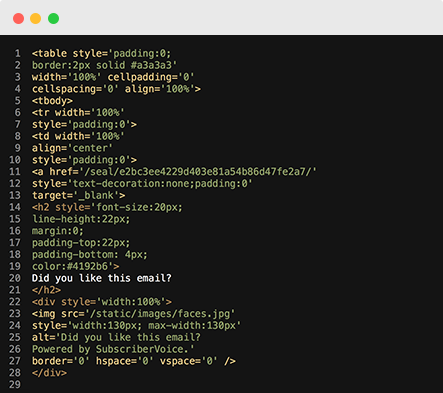Click the '<td width='100%'' line
The width and height of the screenshot is (443, 393).
coord(78,136)
